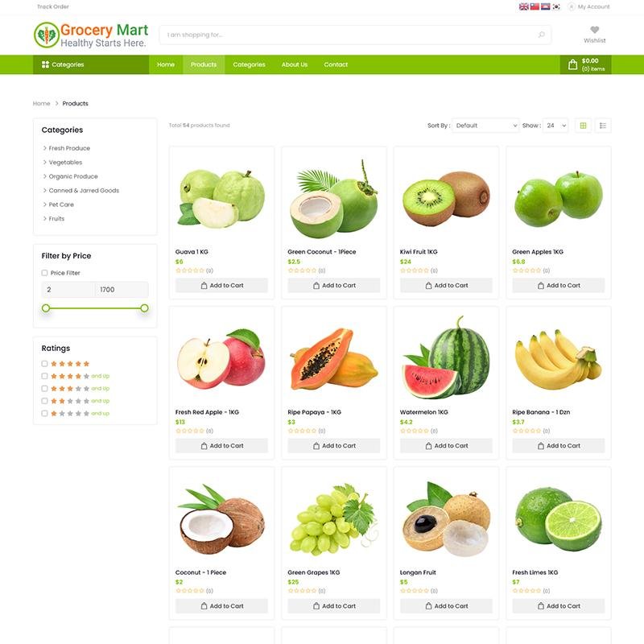Open the Wishlist heart icon

click(x=594, y=30)
